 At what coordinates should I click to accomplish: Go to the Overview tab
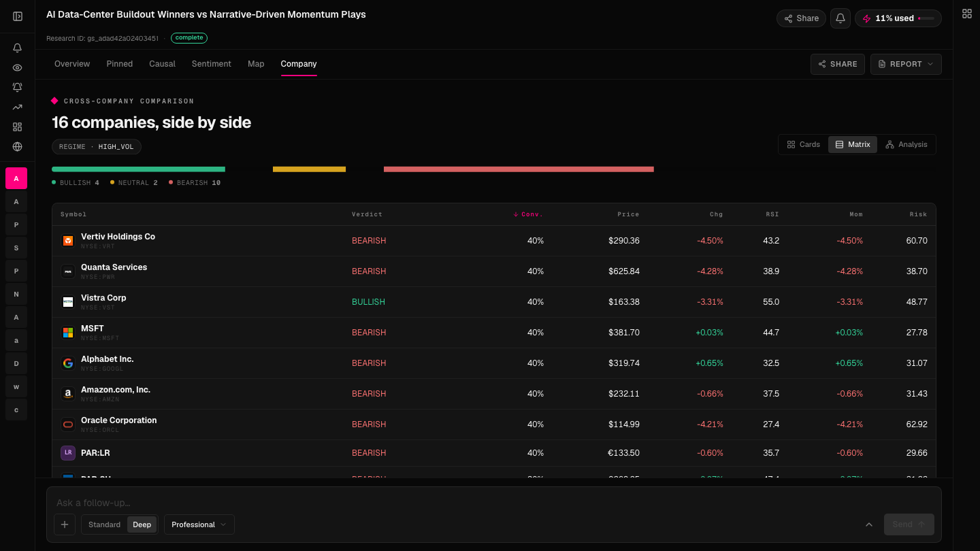click(x=72, y=64)
